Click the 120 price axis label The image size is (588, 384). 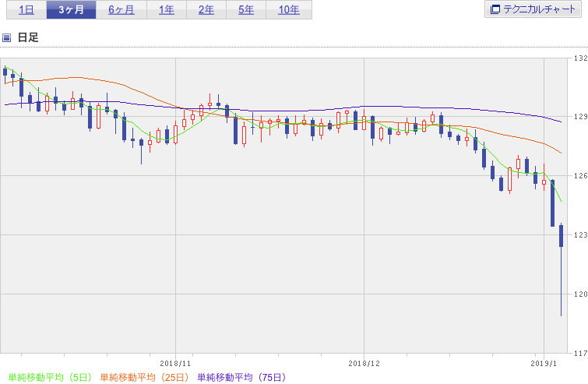580,294
